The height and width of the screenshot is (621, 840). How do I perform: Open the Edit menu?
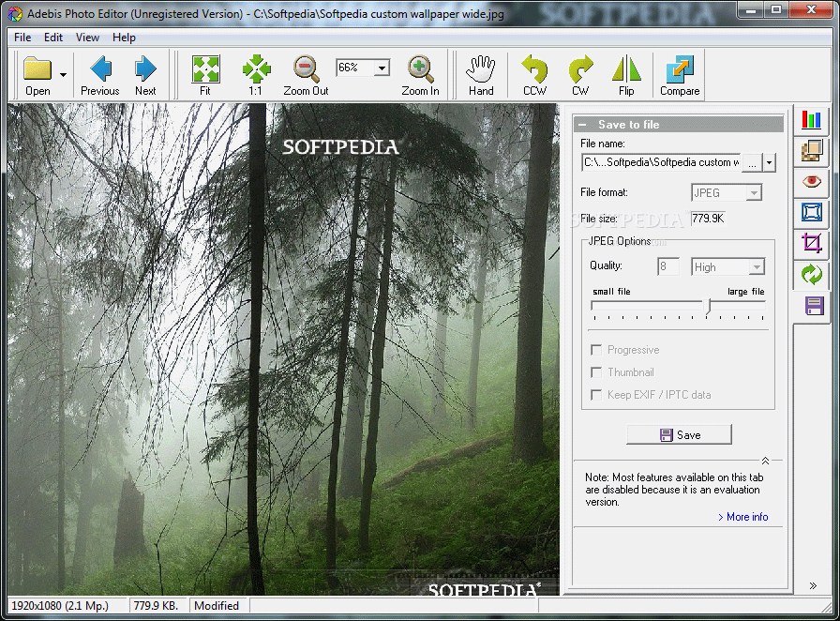(53, 38)
